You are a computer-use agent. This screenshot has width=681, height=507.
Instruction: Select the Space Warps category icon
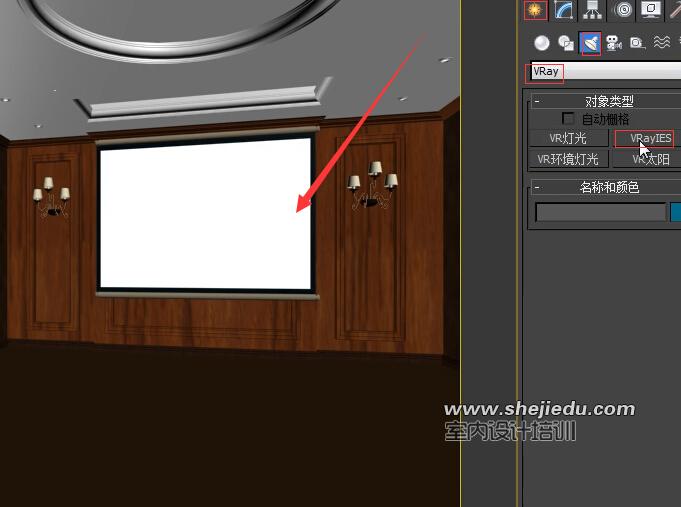point(661,43)
